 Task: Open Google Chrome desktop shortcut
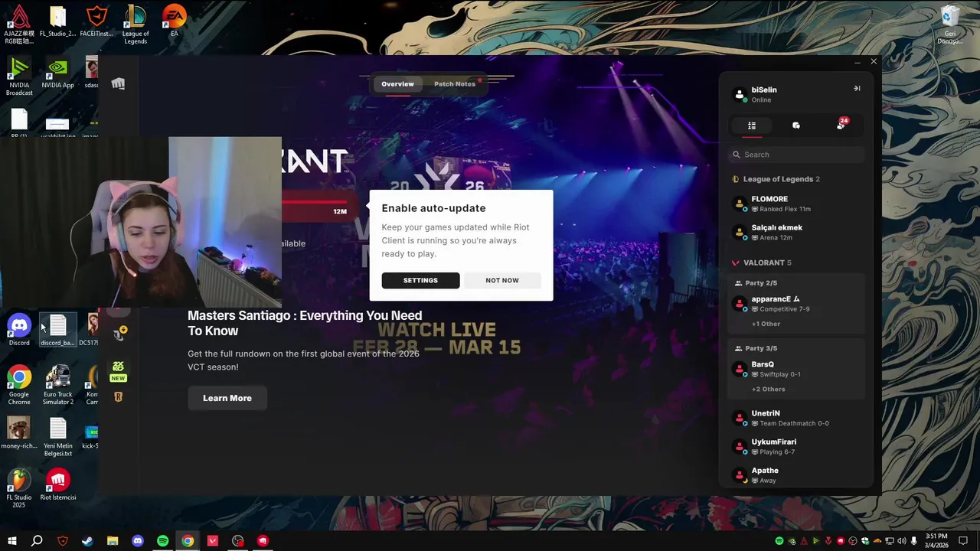pos(19,385)
